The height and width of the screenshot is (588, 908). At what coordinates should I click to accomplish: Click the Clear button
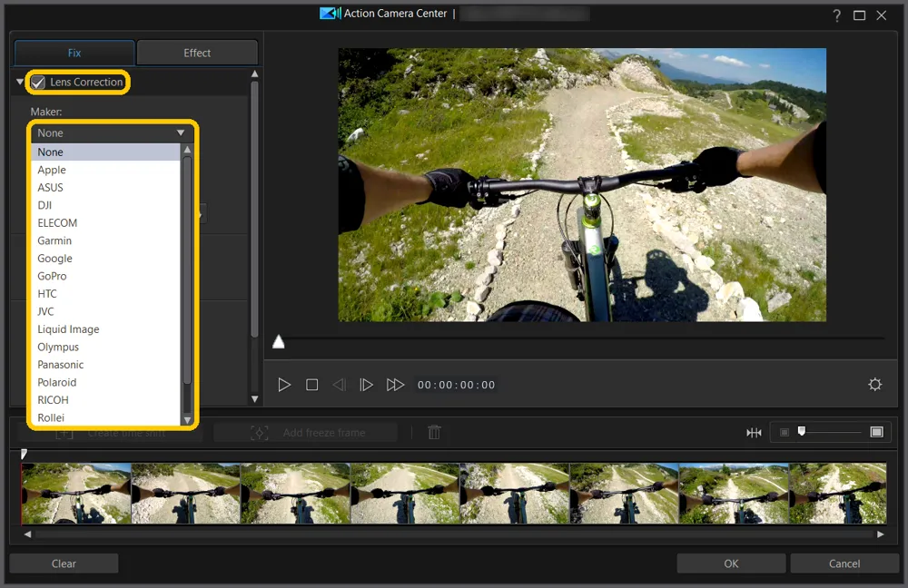click(x=64, y=563)
